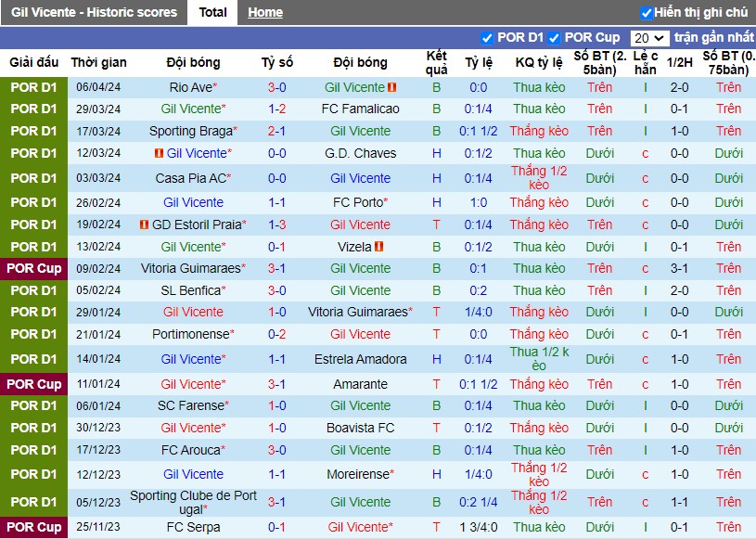Click the date 26/02/24
756x539 pixels.
point(98,202)
